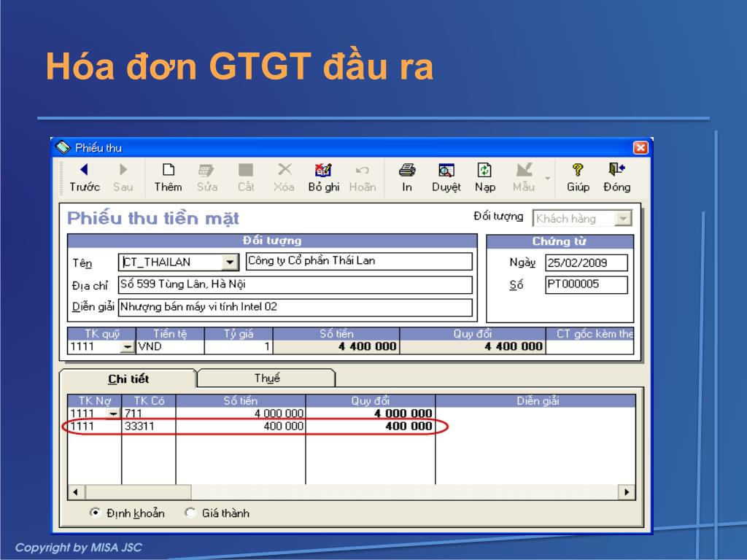Switch to the Thuế tab

(267, 378)
